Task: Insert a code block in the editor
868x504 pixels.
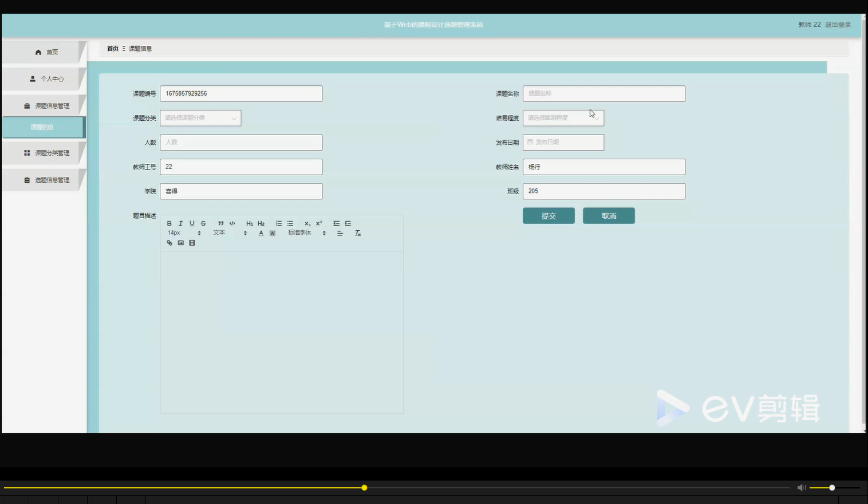Action: pos(232,223)
